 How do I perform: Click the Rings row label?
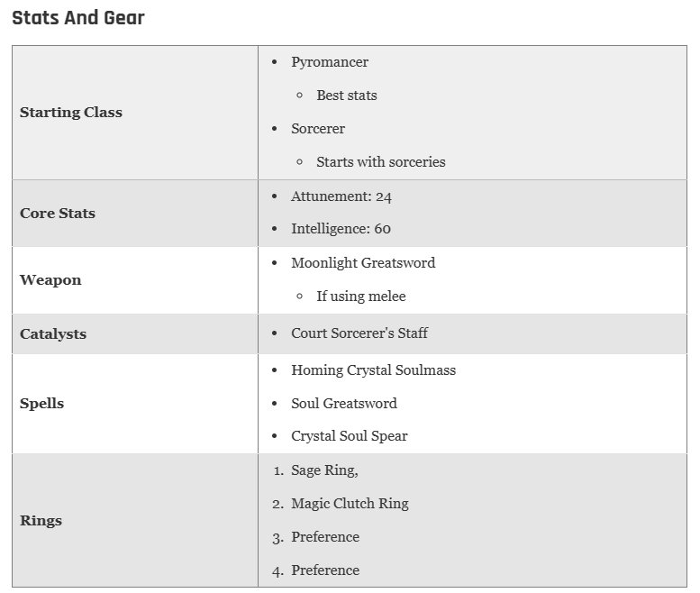(41, 521)
